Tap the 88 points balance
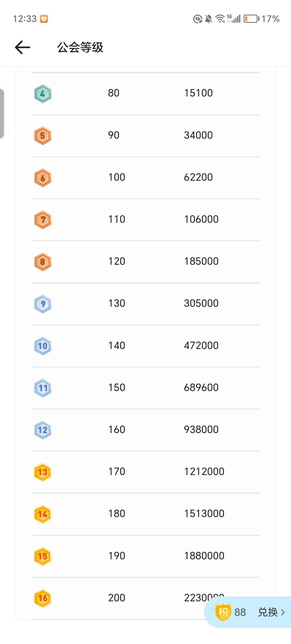Viewport: 291px width, 644px height. 240,612
